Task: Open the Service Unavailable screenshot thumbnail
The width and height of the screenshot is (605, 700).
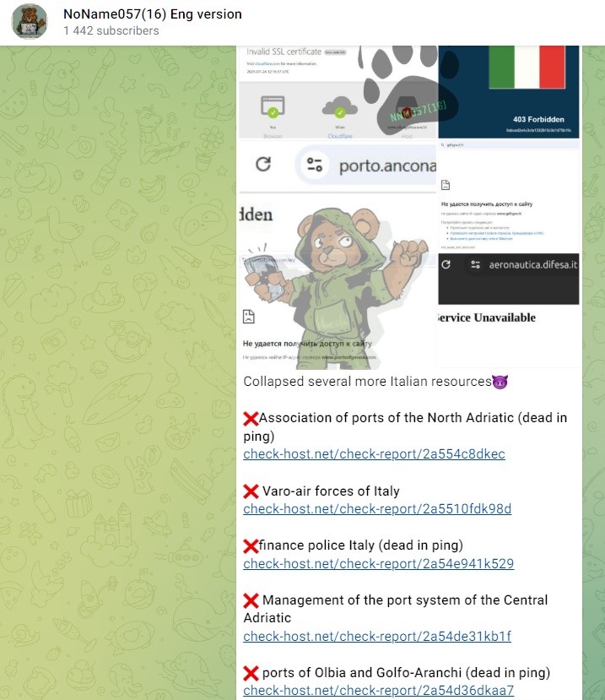Action: click(509, 311)
